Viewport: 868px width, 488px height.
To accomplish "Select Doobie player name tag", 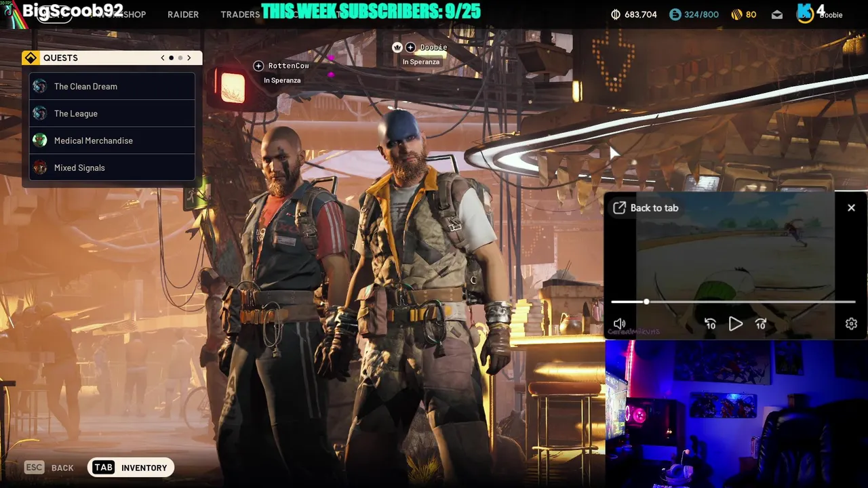I will [x=433, y=47].
